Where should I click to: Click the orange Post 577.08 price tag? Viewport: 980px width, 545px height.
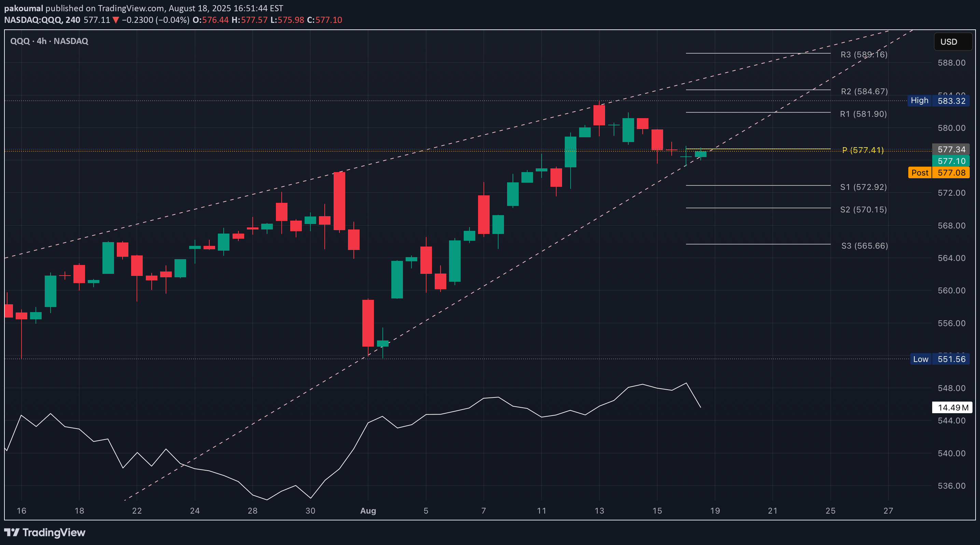(939, 173)
